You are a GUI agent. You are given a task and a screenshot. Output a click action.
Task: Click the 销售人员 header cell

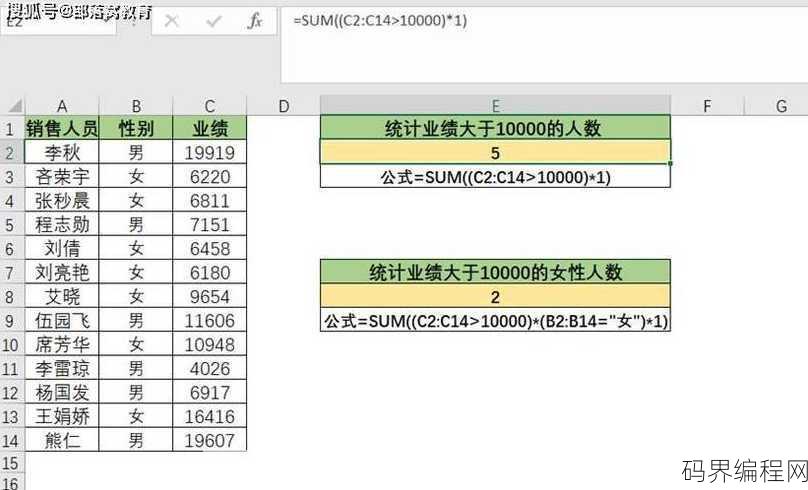tap(62, 128)
